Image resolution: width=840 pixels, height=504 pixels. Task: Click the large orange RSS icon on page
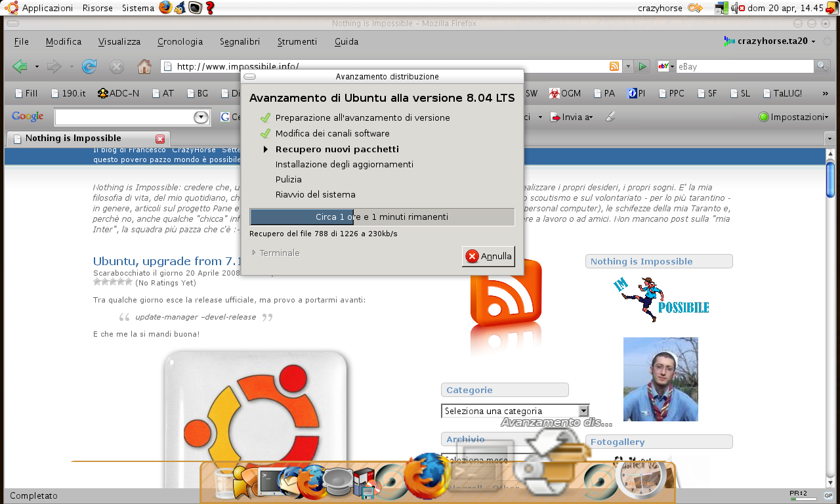coord(506,293)
